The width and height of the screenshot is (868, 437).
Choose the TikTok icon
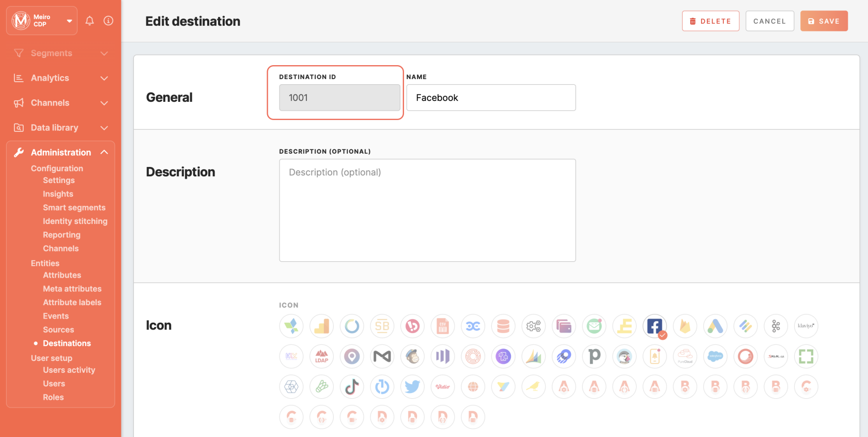[x=352, y=387]
